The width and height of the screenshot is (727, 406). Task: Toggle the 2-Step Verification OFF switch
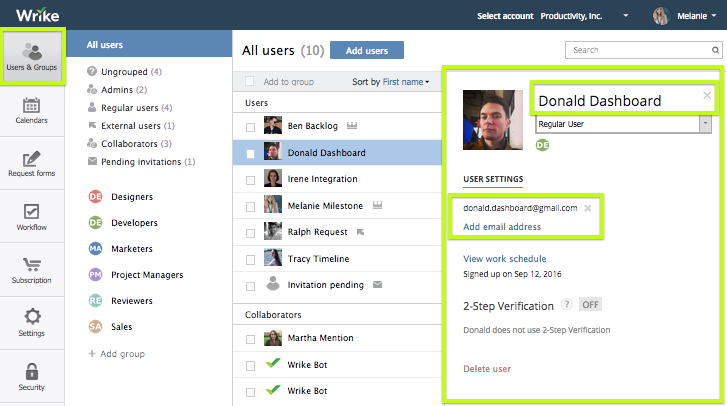click(x=590, y=304)
